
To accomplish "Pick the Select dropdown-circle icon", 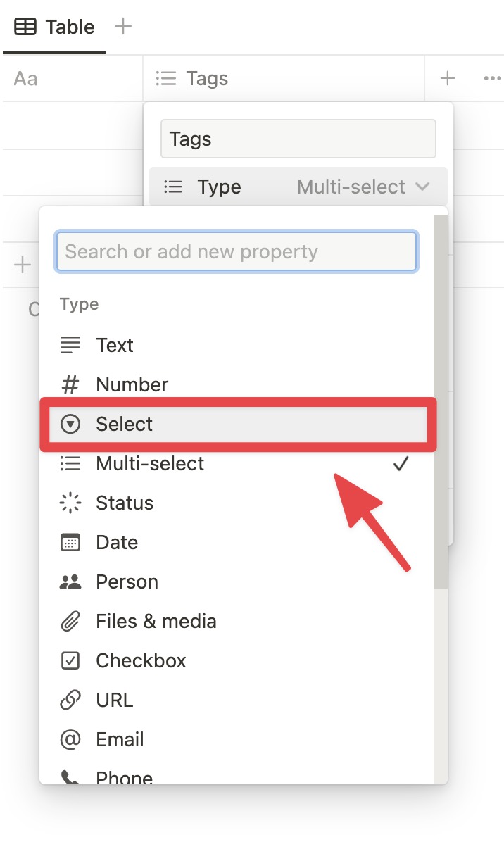I will pos(70,424).
